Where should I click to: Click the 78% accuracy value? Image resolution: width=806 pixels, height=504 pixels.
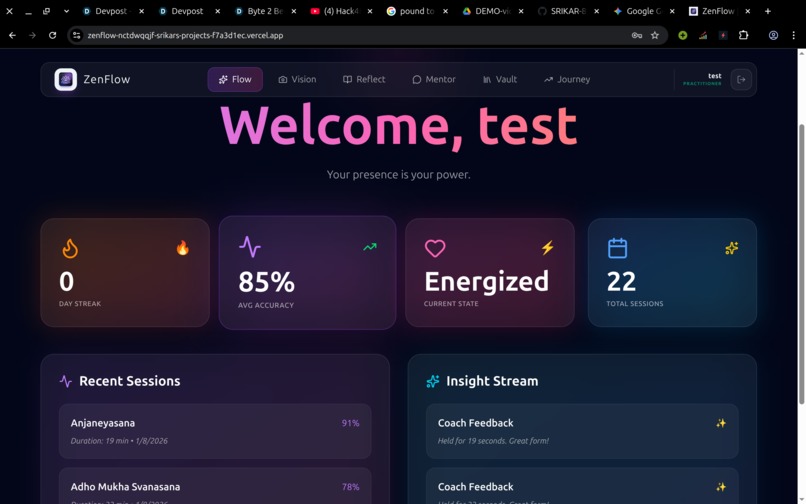click(x=351, y=487)
